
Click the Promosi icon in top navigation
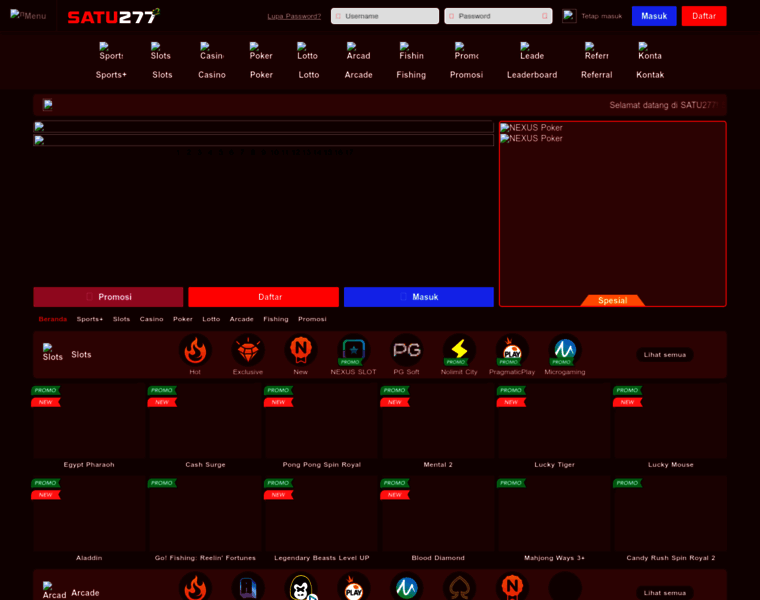point(466,51)
